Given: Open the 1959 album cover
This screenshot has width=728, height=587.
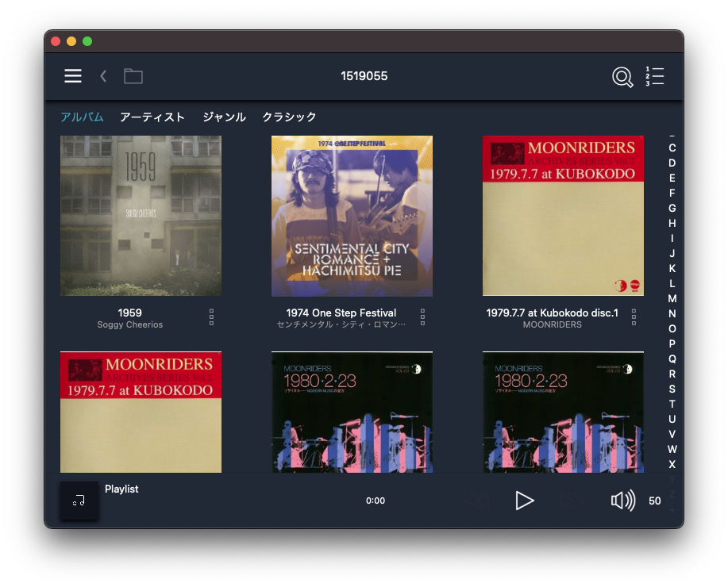Looking at the screenshot, I should point(141,216).
